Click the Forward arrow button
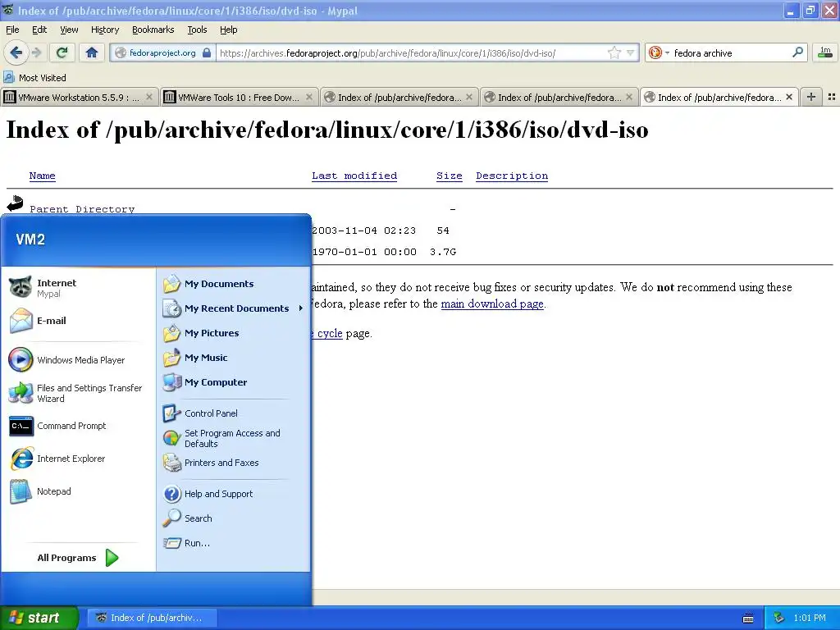Screen dimensions: 840x630 [36, 52]
